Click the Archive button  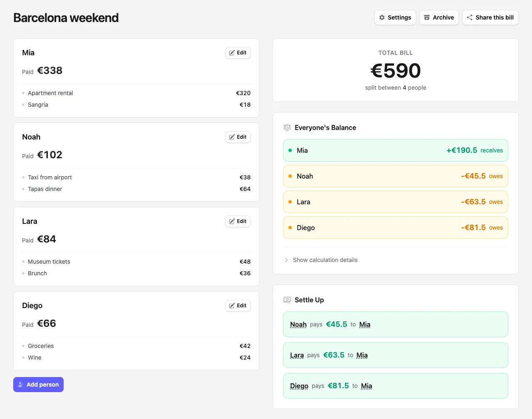[439, 17]
